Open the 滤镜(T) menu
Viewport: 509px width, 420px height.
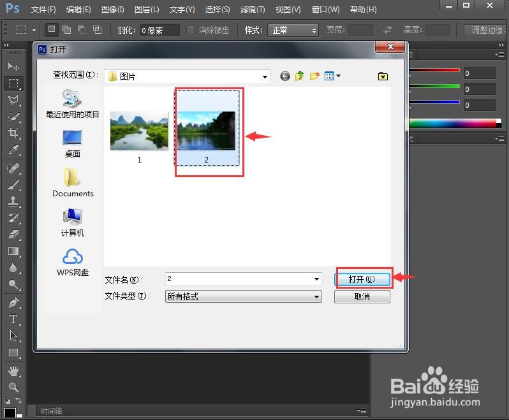point(253,10)
